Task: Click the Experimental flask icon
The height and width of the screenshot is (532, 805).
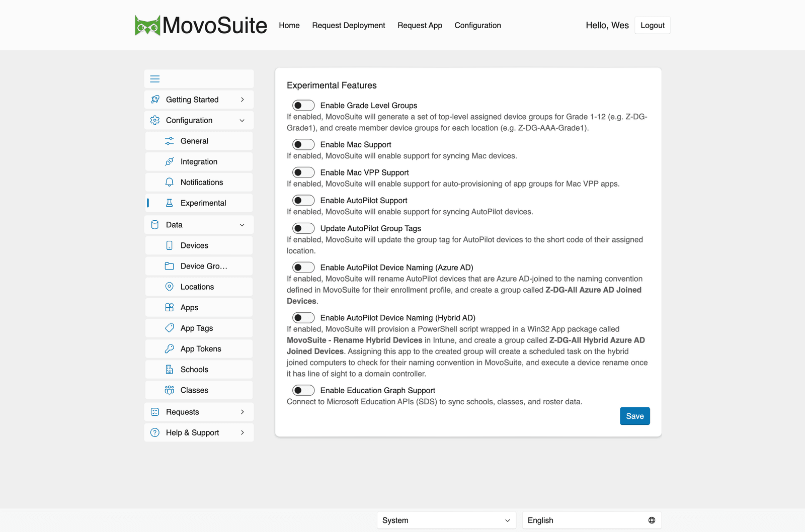Action: [x=170, y=203]
